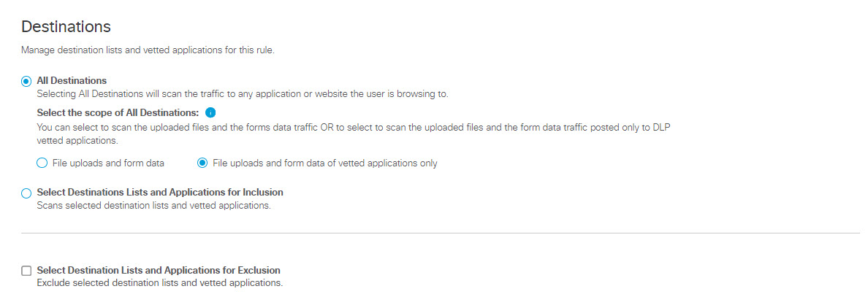Click the Destinations page heading

(66, 26)
